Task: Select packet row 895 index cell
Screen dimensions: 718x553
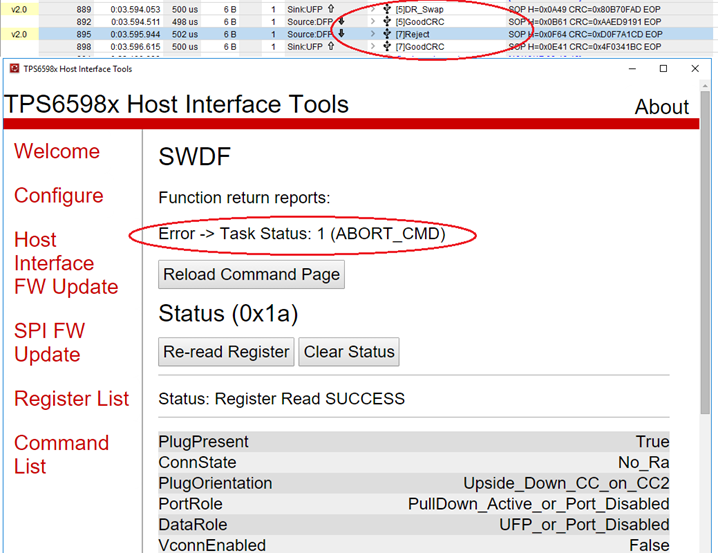Action: [84, 34]
